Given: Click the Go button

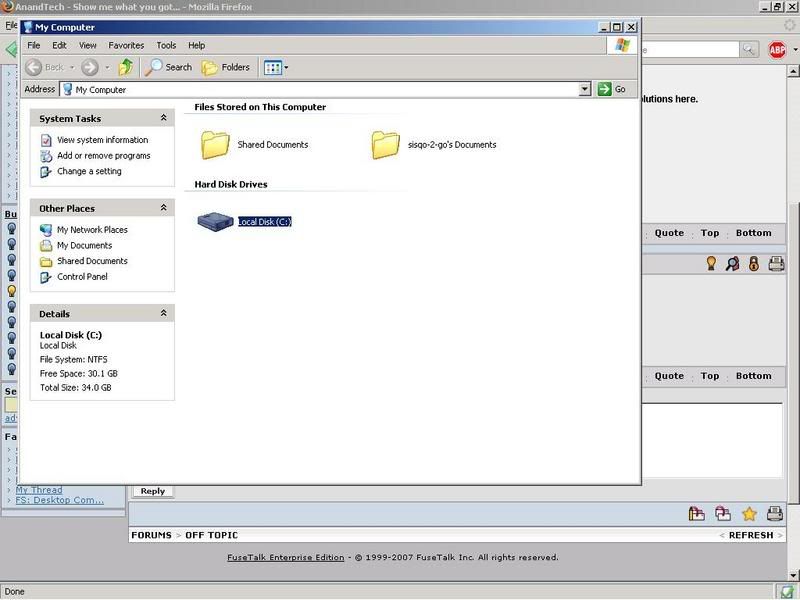Looking at the screenshot, I should click(612, 89).
